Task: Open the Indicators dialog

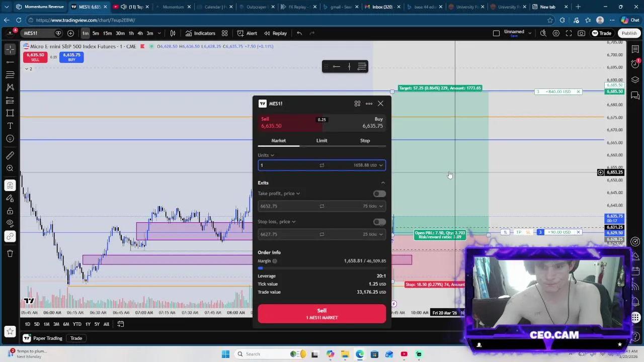Action: [200, 33]
